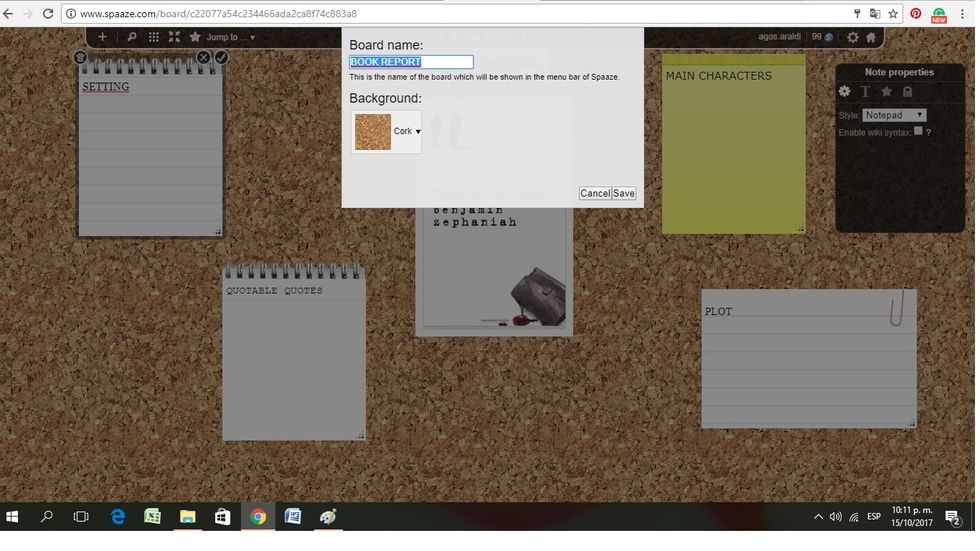Click the Board name input field
This screenshot has height=551, width=980.
pyautogui.click(x=411, y=61)
